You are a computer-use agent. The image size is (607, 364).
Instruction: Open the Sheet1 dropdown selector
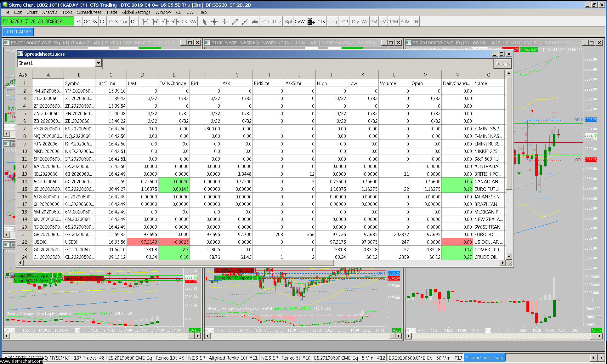[x=98, y=63]
